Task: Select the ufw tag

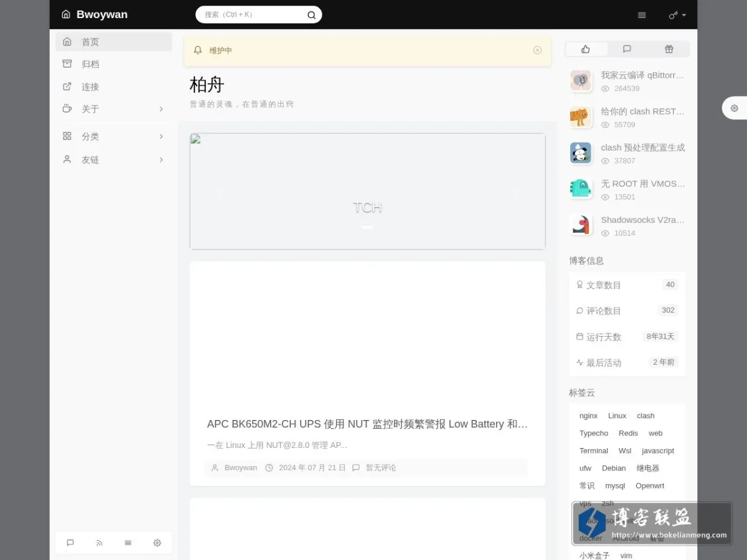Action: click(x=586, y=468)
